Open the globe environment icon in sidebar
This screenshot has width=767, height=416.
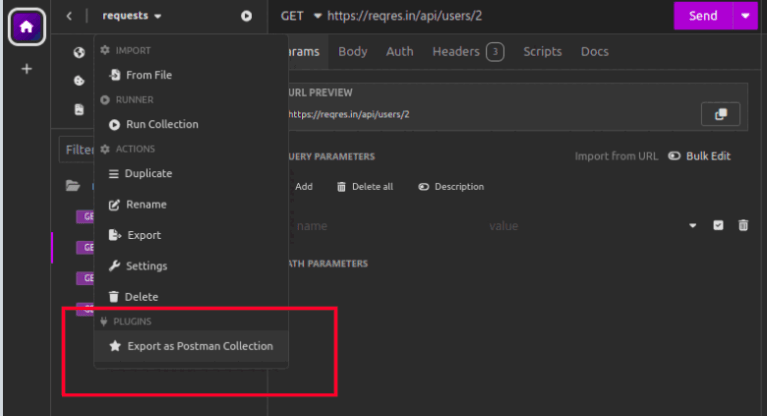(x=79, y=53)
